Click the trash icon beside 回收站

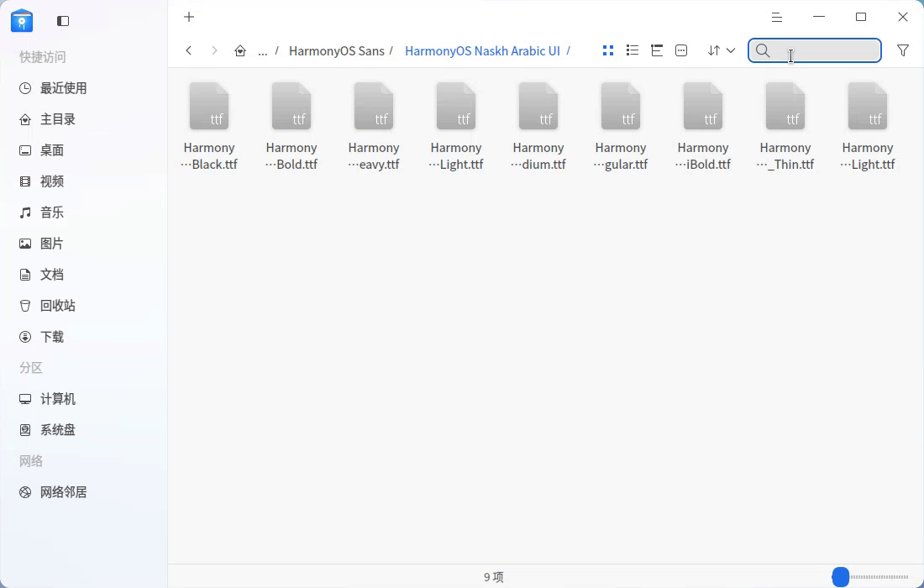point(24,306)
